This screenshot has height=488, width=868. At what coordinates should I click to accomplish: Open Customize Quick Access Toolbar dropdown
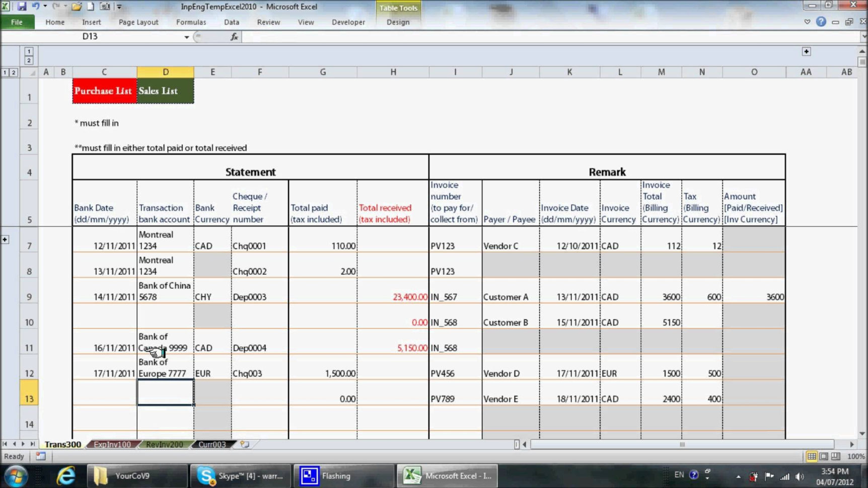coord(119,6)
